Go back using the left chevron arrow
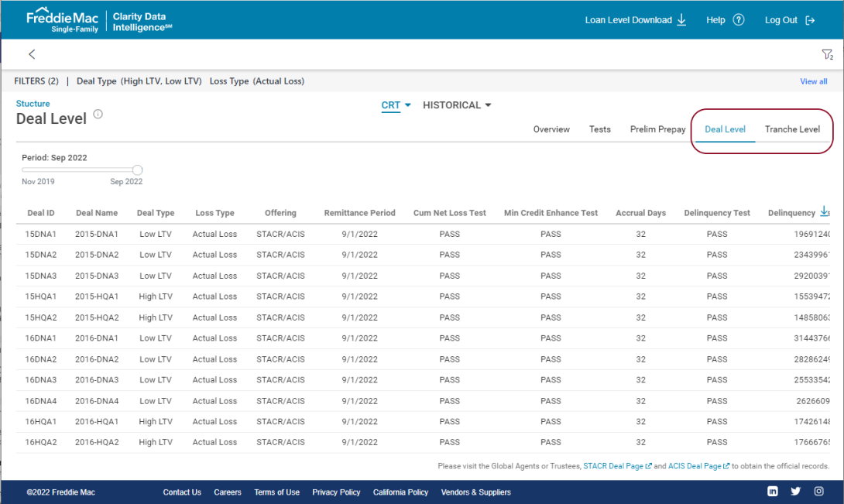 pos(32,54)
